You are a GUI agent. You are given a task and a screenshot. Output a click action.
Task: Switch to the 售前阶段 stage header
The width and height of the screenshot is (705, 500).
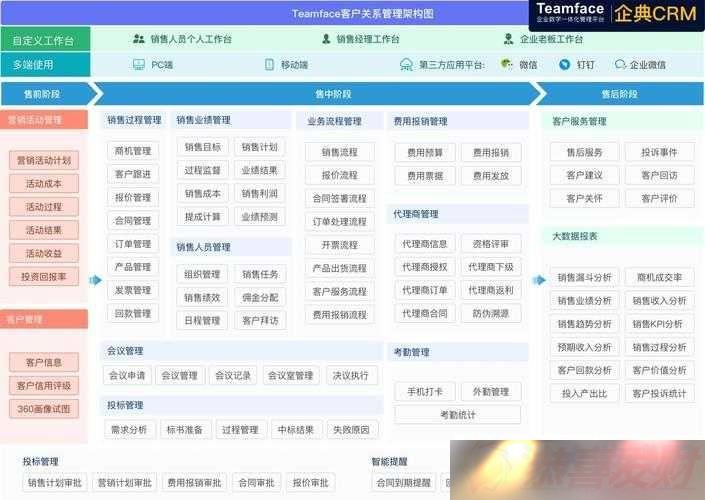[45, 94]
